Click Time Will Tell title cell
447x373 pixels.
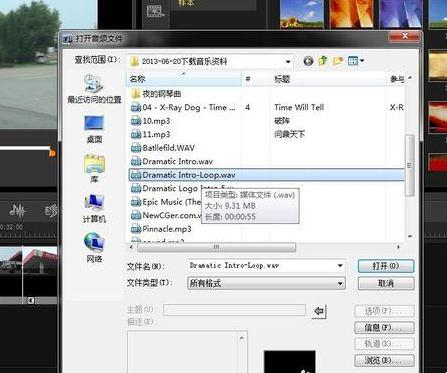[299, 107]
